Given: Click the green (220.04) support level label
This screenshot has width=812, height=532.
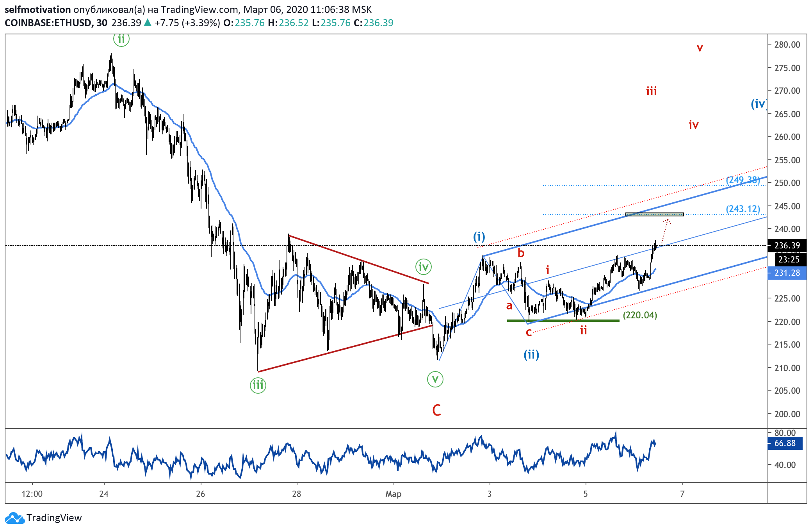Looking at the screenshot, I should coord(640,315).
